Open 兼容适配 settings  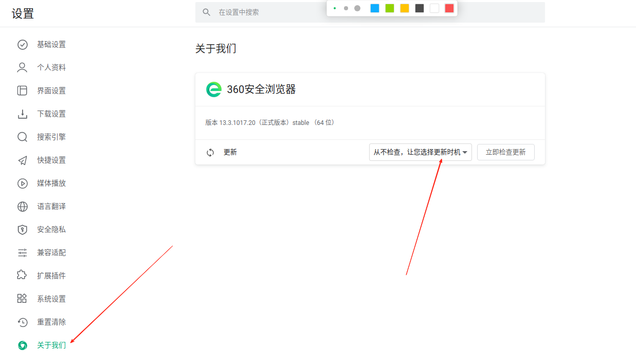tap(51, 253)
